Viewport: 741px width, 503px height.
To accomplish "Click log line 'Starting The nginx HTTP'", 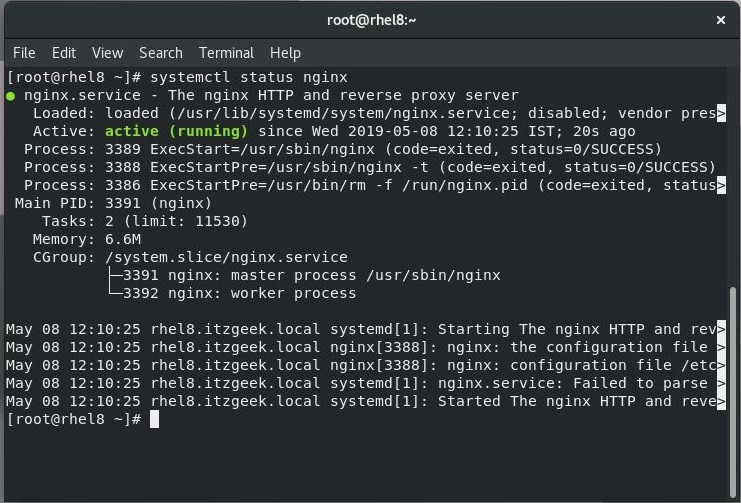I will 365,330.
